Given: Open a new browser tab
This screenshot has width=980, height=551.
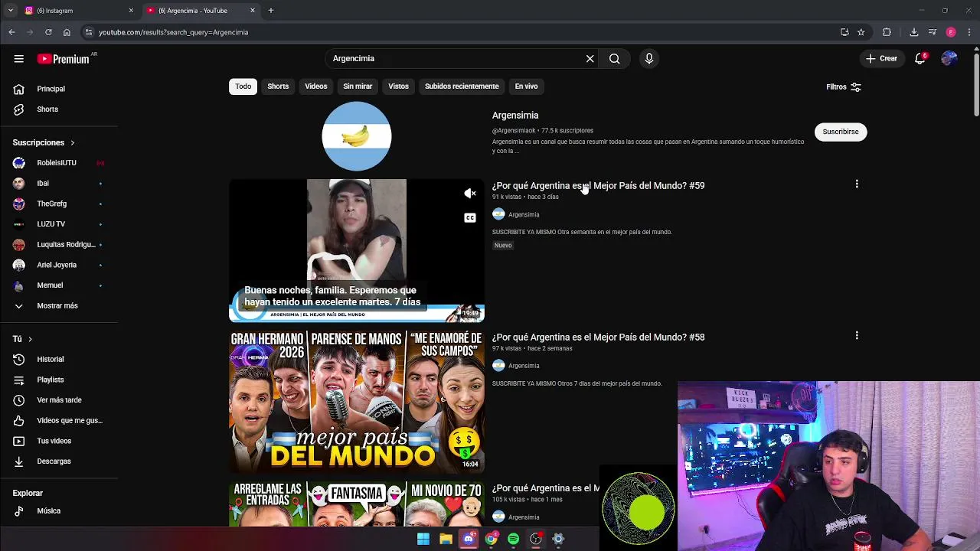Looking at the screenshot, I should pos(270,11).
